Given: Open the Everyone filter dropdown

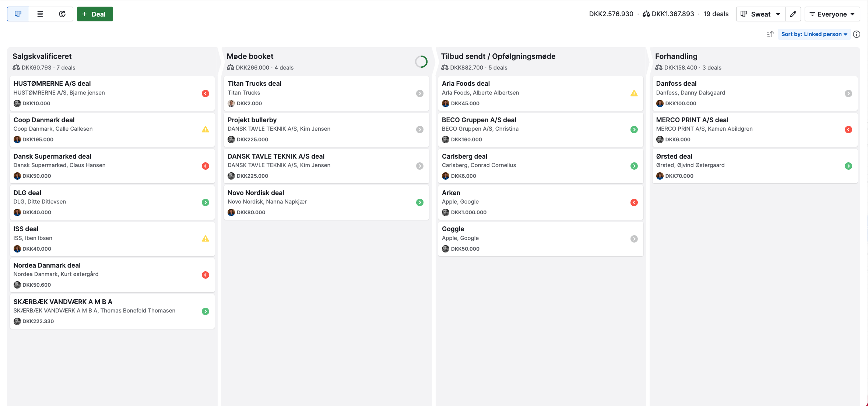Looking at the screenshot, I should [832, 14].
